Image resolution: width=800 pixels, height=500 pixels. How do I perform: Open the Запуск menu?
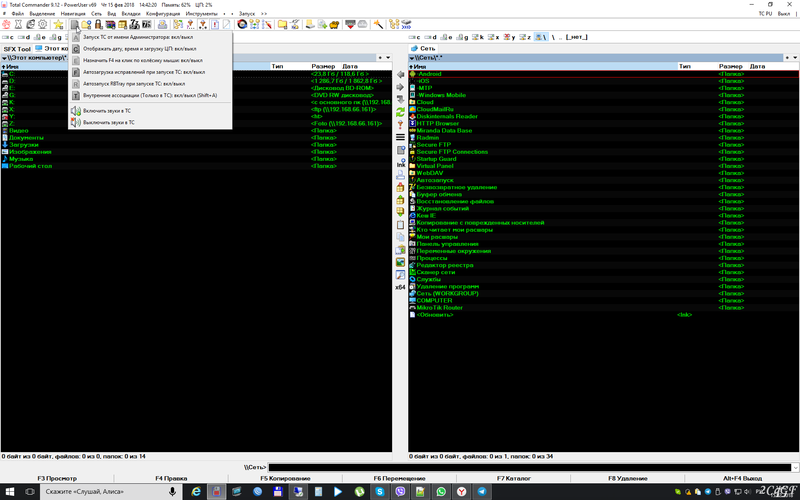point(247,14)
